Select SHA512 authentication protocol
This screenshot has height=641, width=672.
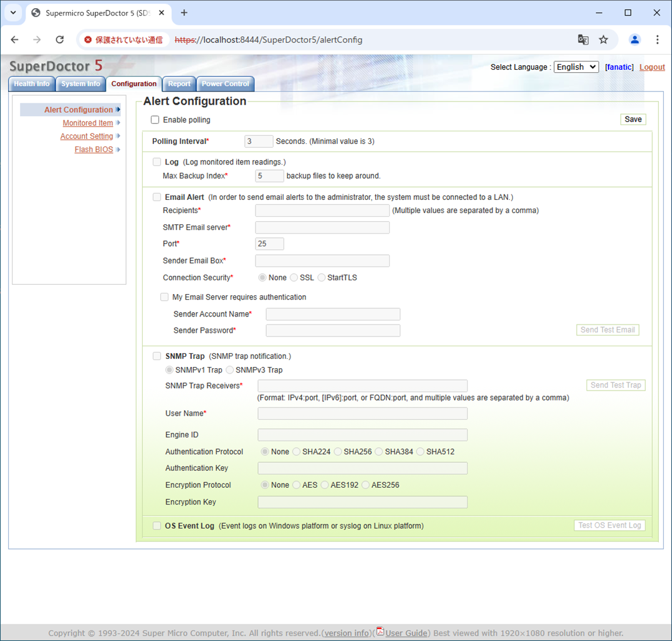[x=420, y=452]
